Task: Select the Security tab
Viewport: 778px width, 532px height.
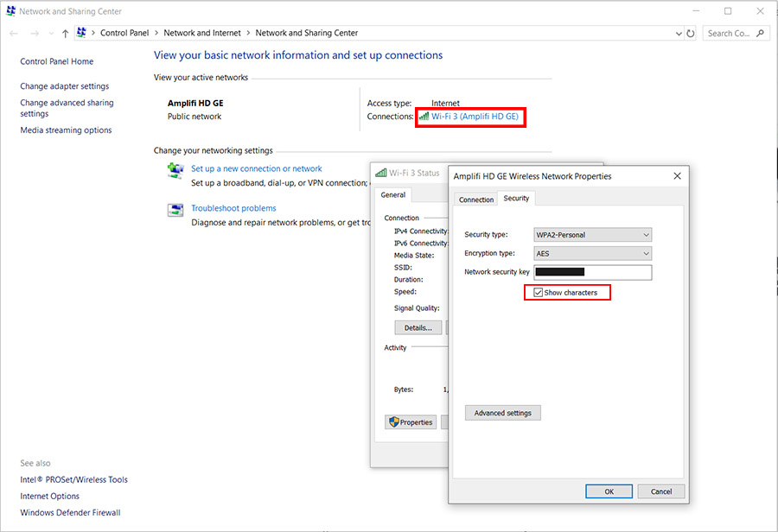Action: pyautogui.click(x=516, y=199)
